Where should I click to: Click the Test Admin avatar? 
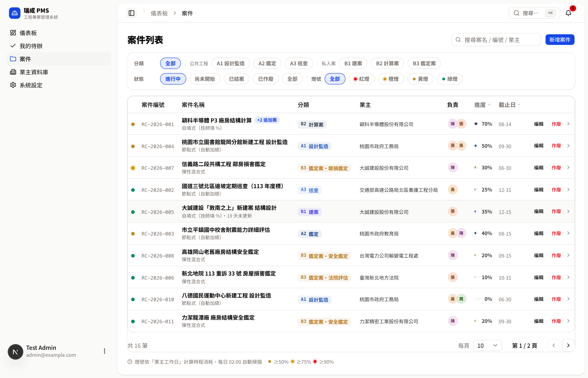tap(15, 351)
